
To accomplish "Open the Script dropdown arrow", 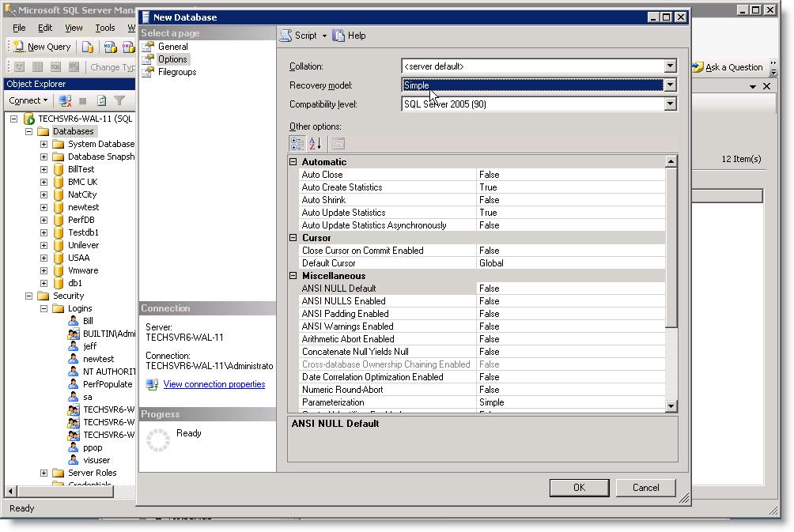I will coord(324,36).
